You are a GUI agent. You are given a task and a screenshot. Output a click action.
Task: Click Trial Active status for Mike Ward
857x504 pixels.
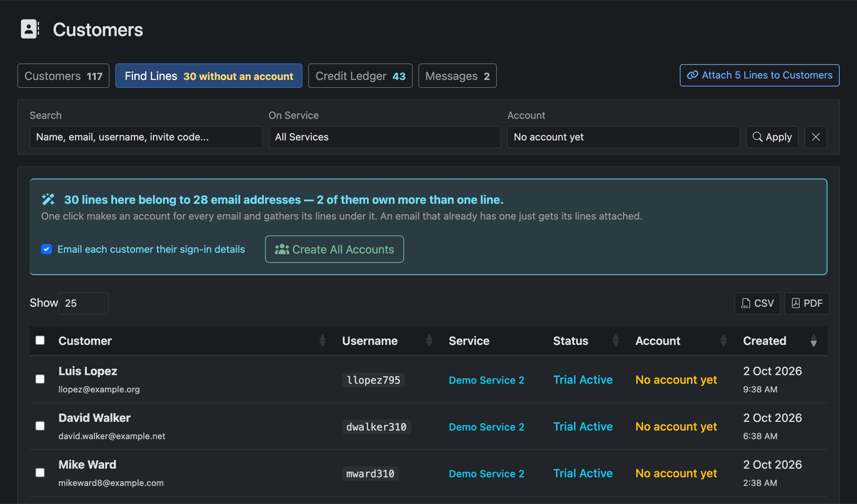[583, 473]
